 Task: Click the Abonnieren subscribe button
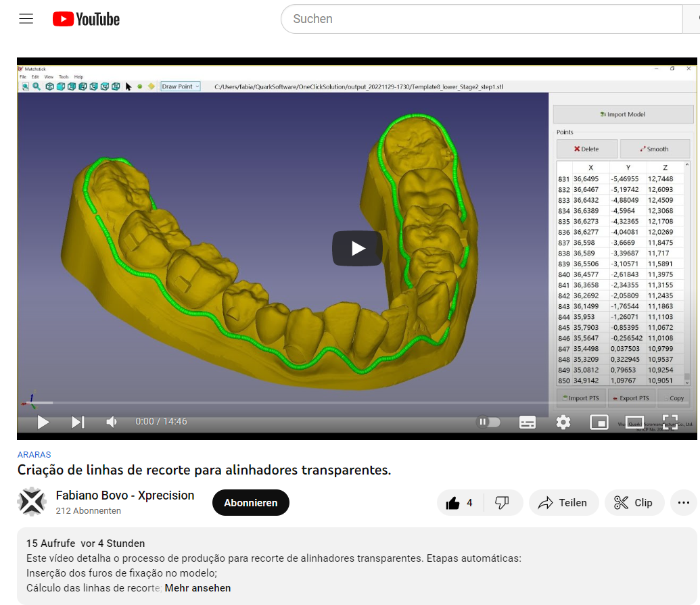251,503
